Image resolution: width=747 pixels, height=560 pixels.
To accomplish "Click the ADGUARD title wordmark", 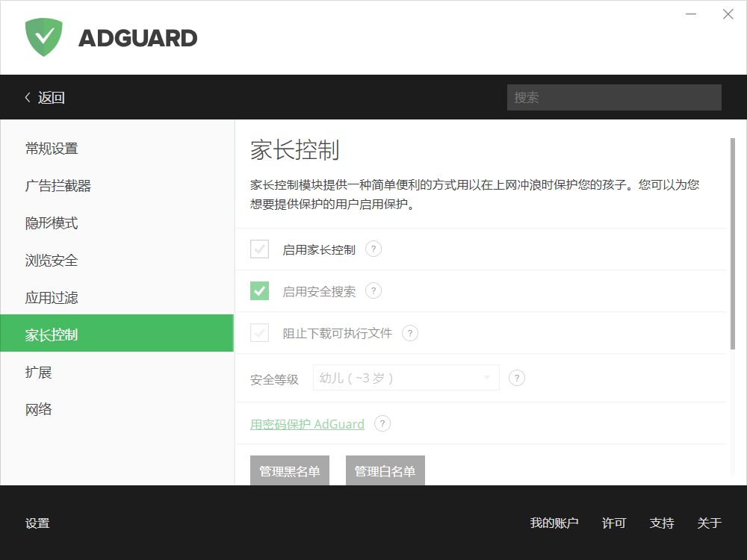I will click(x=137, y=38).
